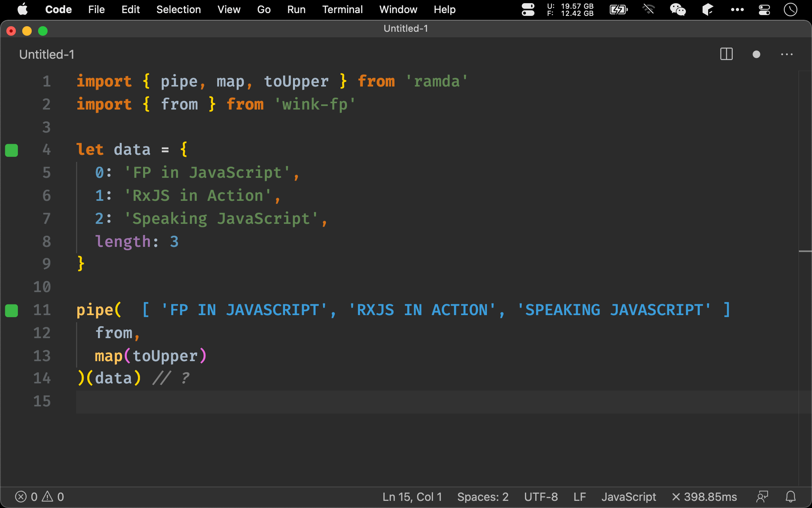The height and width of the screenshot is (508, 812).
Task: Open the Help menu
Action: click(x=444, y=10)
